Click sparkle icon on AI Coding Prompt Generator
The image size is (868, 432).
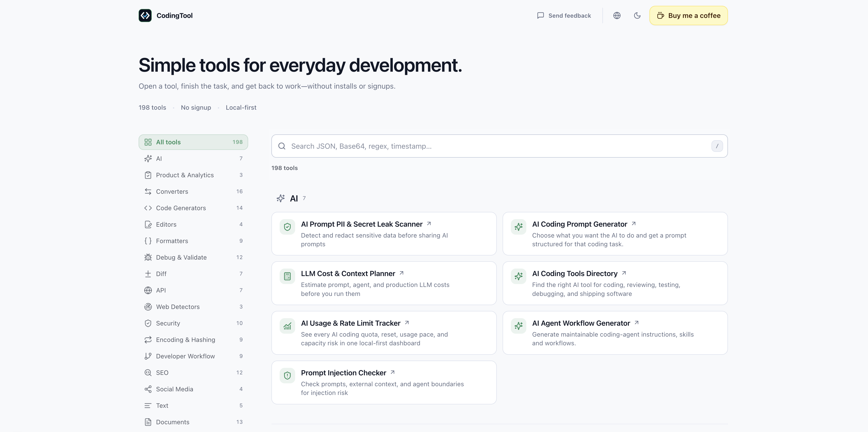pos(519,227)
